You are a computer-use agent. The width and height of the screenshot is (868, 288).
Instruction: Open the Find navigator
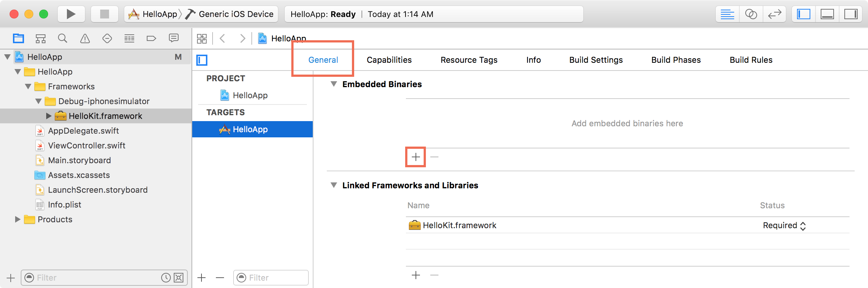click(62, 38)
